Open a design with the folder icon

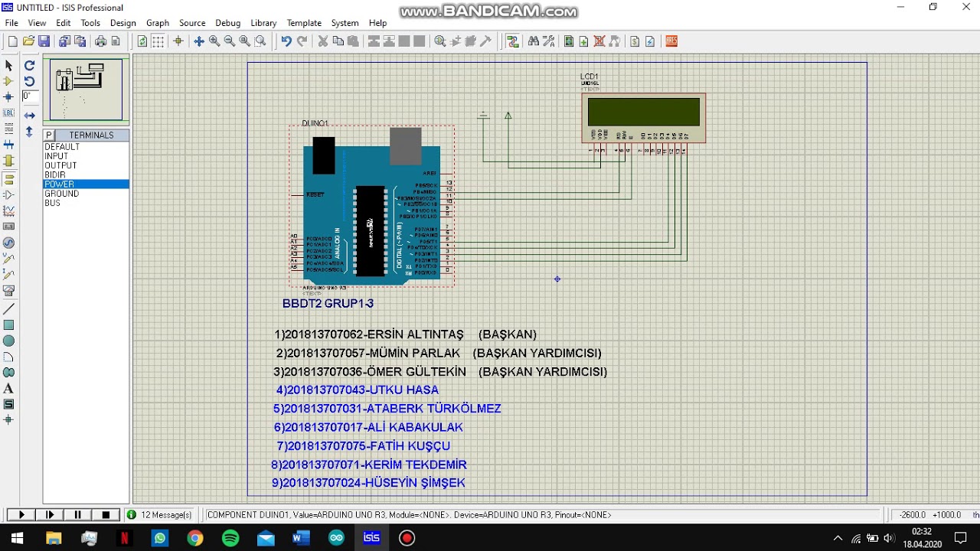(28, 41)
